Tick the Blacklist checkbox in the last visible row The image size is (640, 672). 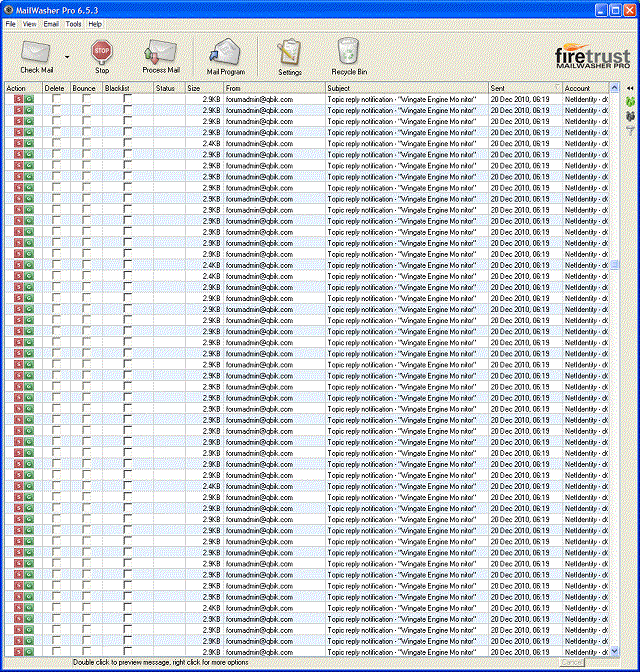[x=127, y=651]
